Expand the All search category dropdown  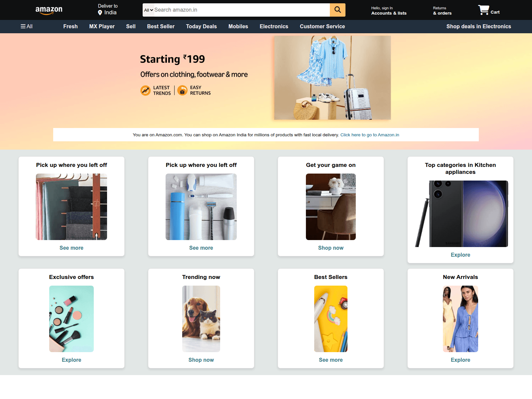(148, 10)
